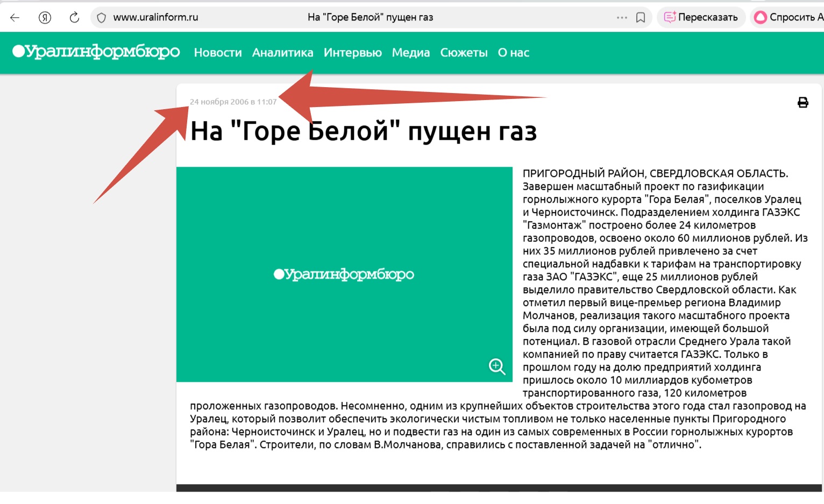Open the О нас page
The width and height of the screenshot is (824, 504).
513,53
